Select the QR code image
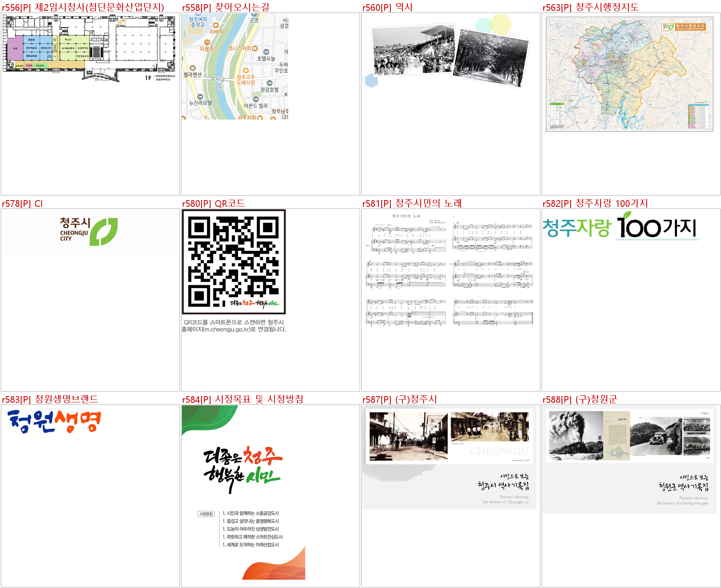The width and height of the screenshot is (721, 588). click(x=234, y=262)
